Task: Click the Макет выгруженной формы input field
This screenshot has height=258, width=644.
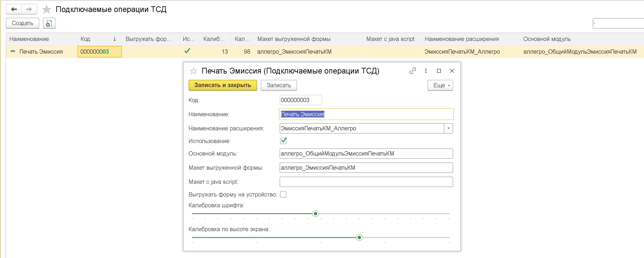Action: (366, 168)
